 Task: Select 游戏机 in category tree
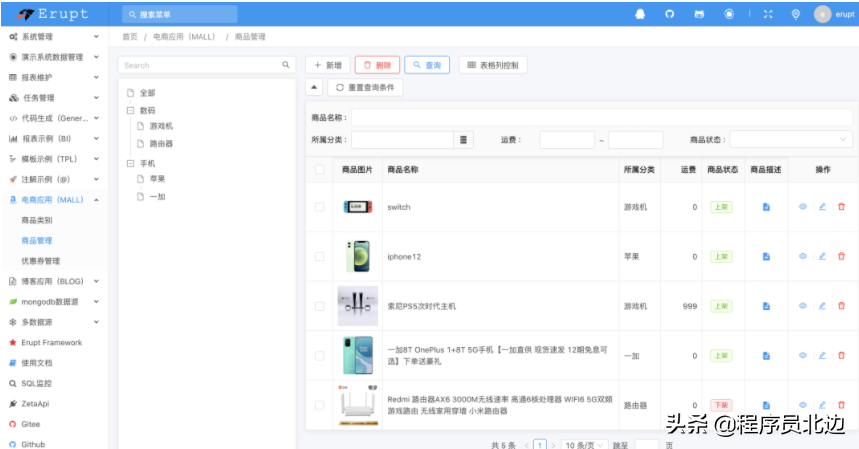pos(161,126)
